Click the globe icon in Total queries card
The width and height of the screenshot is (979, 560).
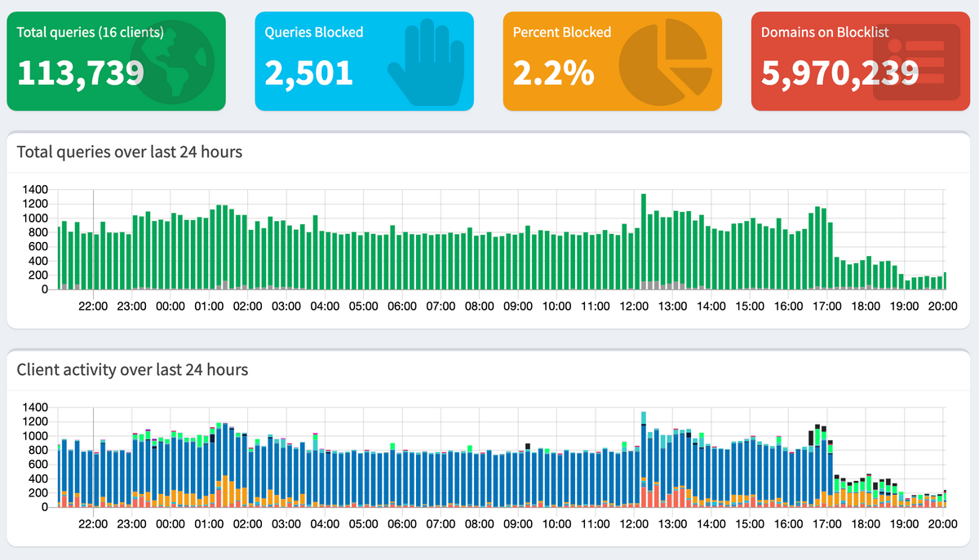click(x=172, y=64)
